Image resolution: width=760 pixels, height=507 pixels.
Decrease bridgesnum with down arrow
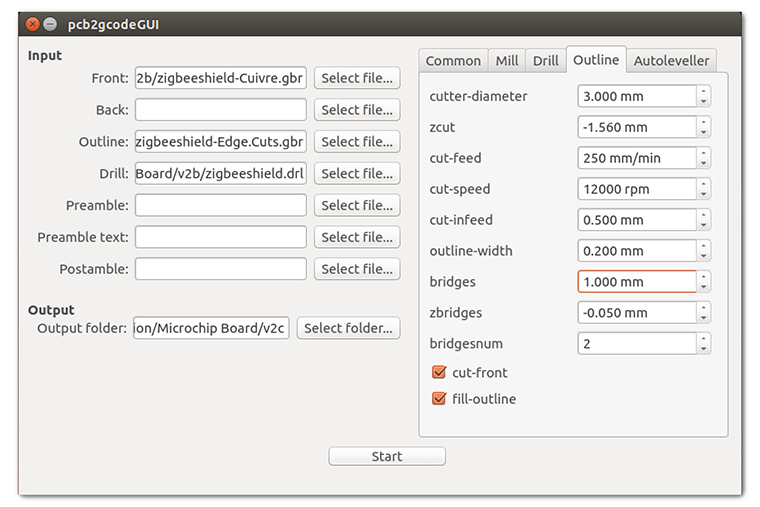[x=703, y=349]
